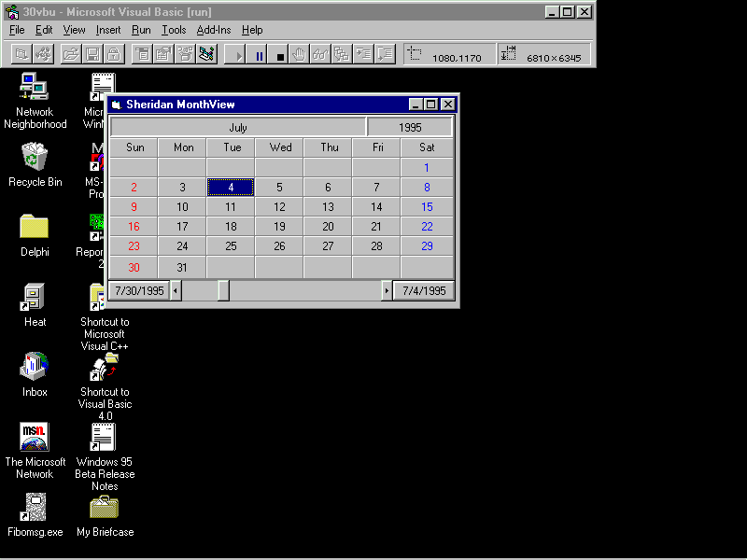This screenshot has height=560, width=747.
Task: Launch The Microsoft Network icon
Action: [35, 437]
